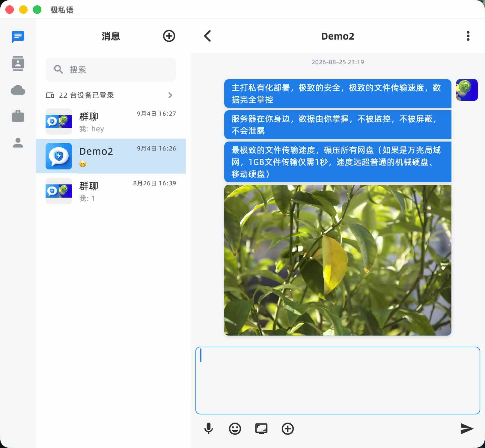Click the plus icon next to 消息
The width and height of the screenshot is (485, 448).
[169, 36]
